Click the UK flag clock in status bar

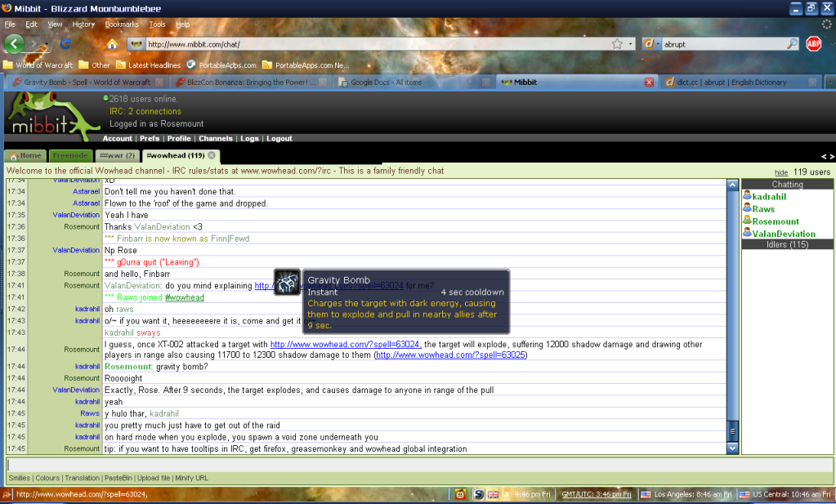point(519,494)
